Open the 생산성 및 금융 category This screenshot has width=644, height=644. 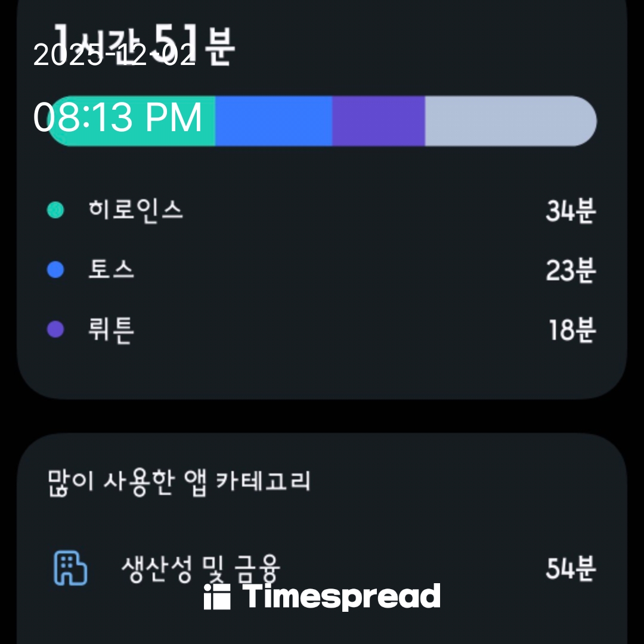(200, 568)
